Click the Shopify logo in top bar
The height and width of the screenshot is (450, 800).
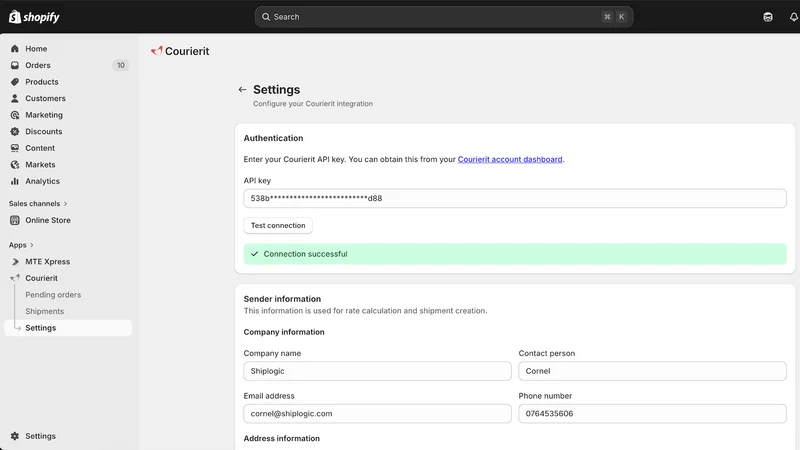(x=34, y=17)
